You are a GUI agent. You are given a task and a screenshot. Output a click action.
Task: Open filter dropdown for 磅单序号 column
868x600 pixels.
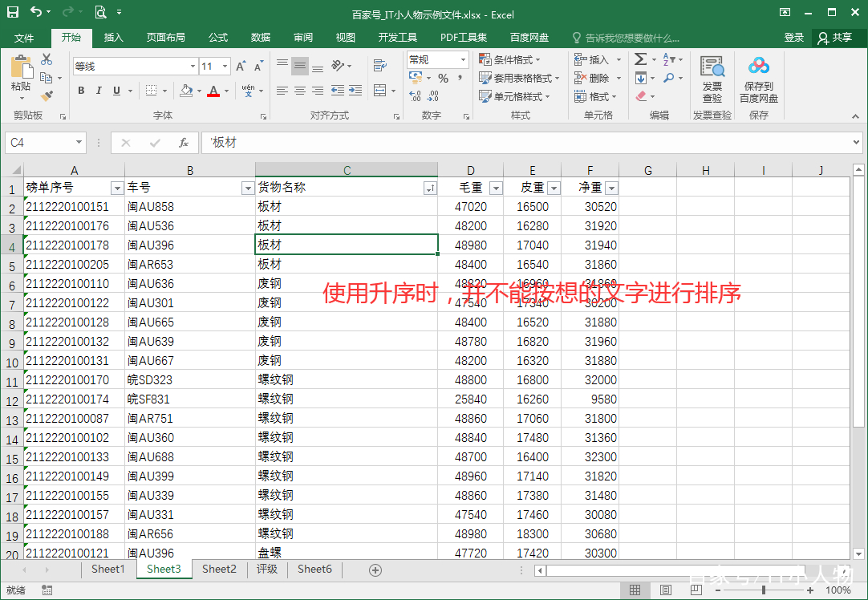click(x=117, y=189)
